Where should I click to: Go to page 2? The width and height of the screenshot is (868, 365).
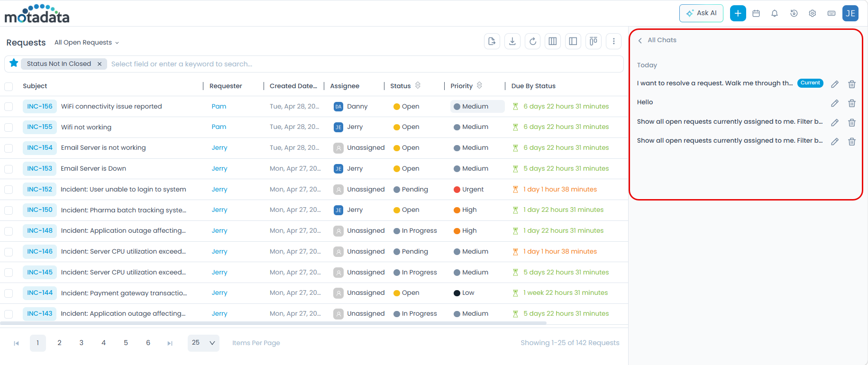(59, 343)
